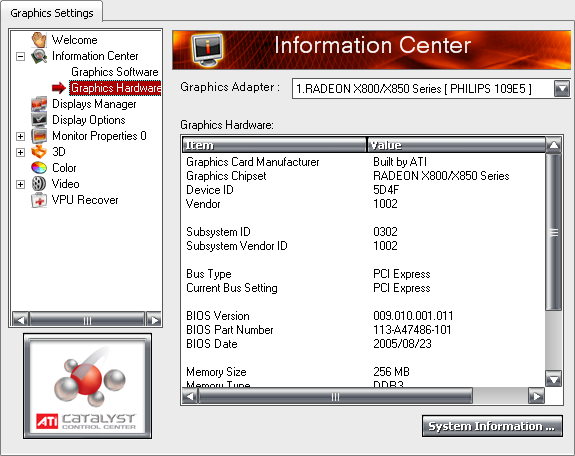Click BIOS Version value 009.010.001.011

click(413, 316)
